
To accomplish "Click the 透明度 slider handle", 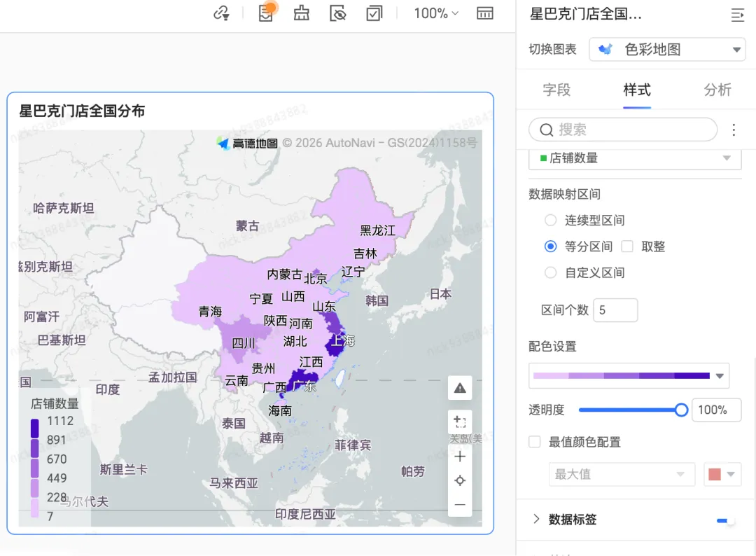I will [x=681, y=410].
